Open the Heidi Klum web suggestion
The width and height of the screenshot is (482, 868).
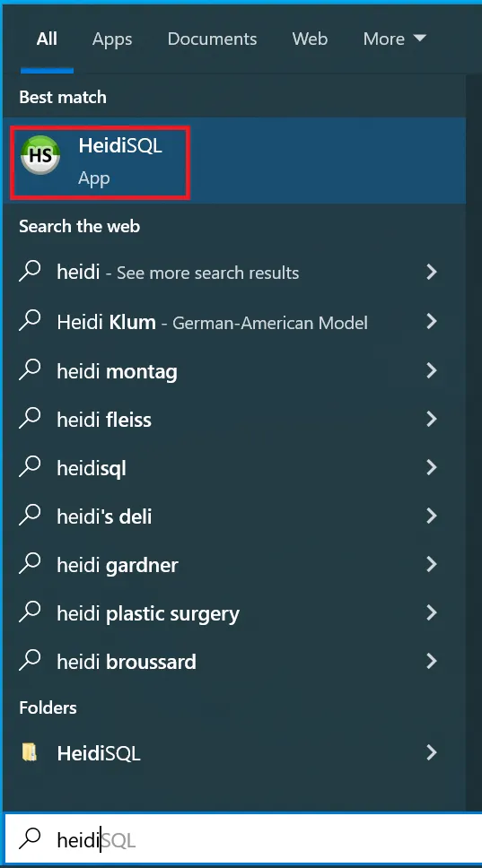click(x=234, y=321)
